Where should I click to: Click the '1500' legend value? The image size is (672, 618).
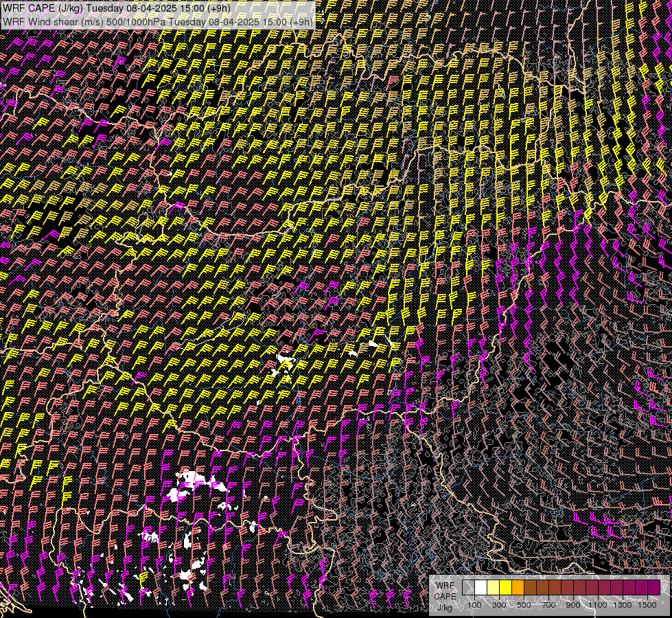pos(647,605)
